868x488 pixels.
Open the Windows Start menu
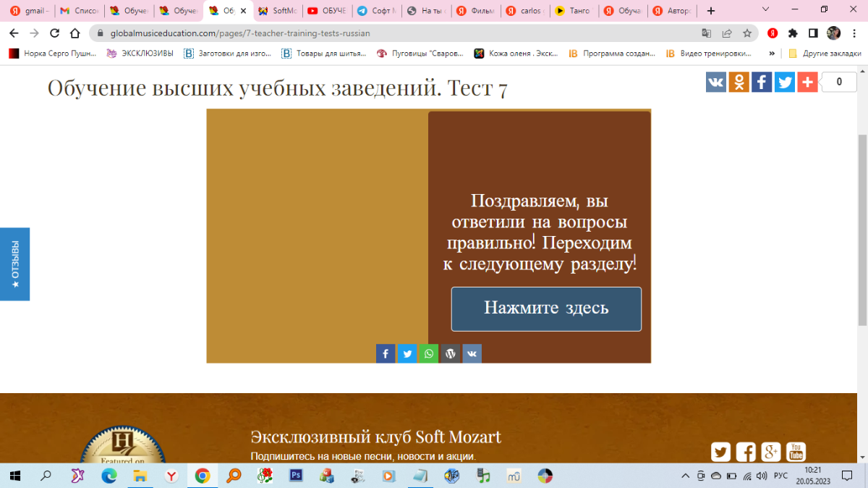point(14,476)
